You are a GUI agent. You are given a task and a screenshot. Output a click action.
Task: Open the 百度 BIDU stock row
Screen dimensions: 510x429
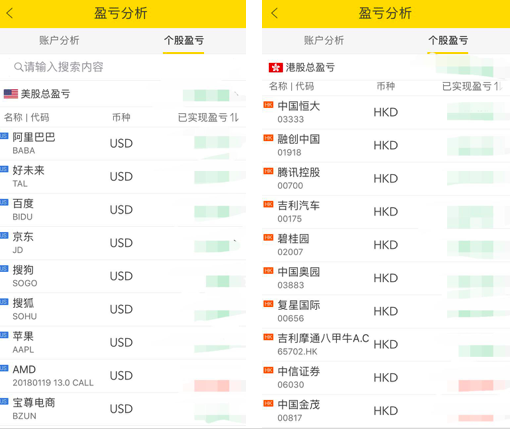click(123, 210)
